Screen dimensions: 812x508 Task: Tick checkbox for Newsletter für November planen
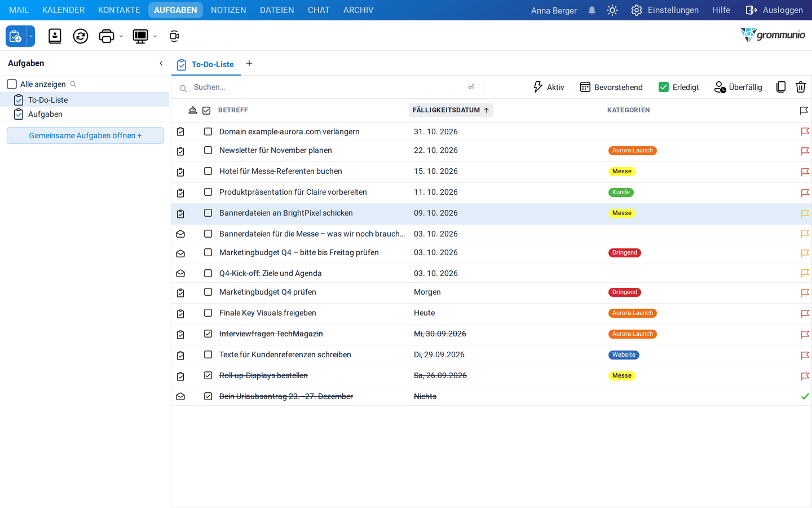pyautogui.click(x=208, y=150)
